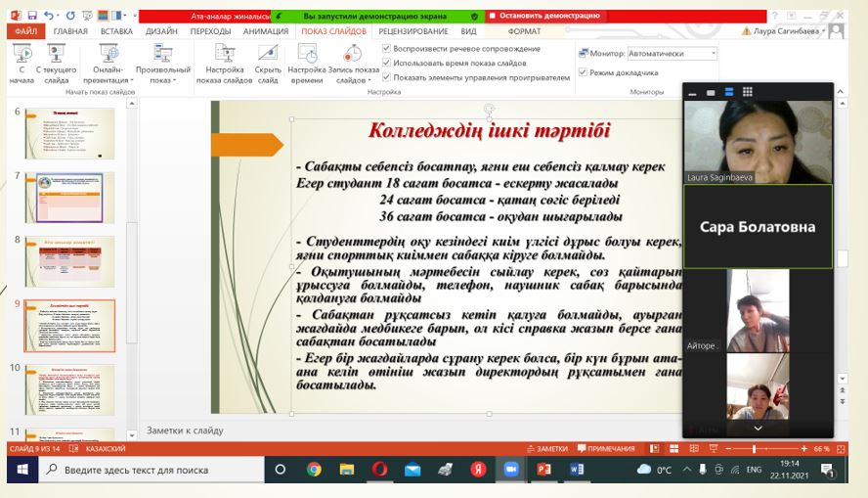Switch to ДИЗАЙН ribbon tab
This screenshot has height=498, width=868.
tap(161, 31)
